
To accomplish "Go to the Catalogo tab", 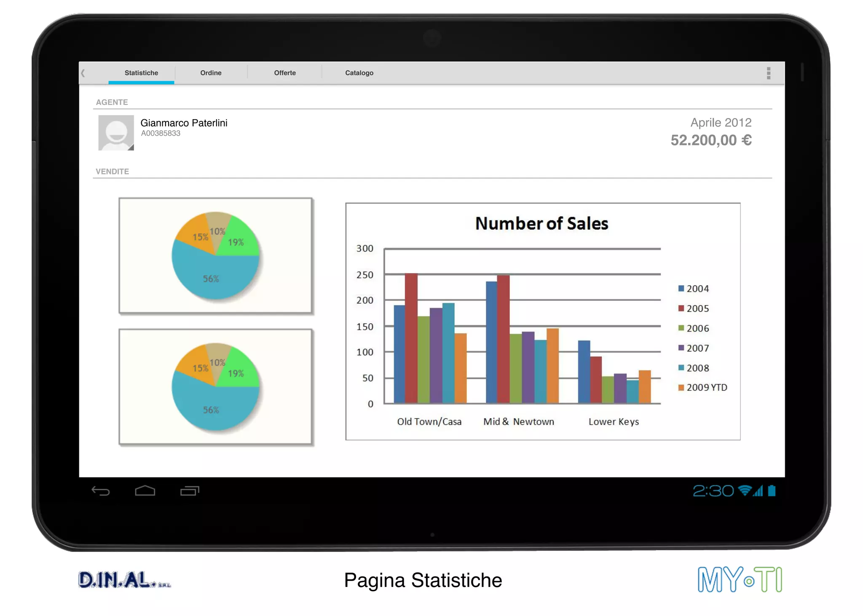I will pyautogui.click(x=359, y=73).
